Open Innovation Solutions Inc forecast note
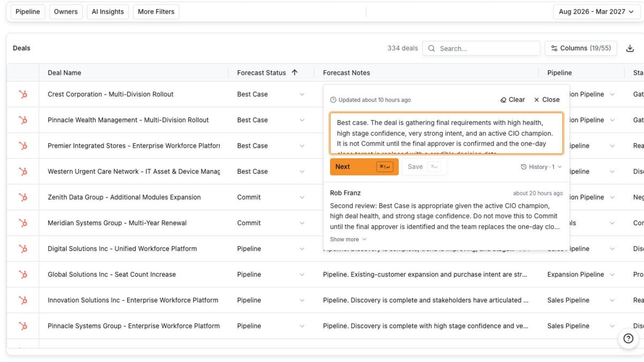Screen dimensions: 644x362 (x=426, y=300)
